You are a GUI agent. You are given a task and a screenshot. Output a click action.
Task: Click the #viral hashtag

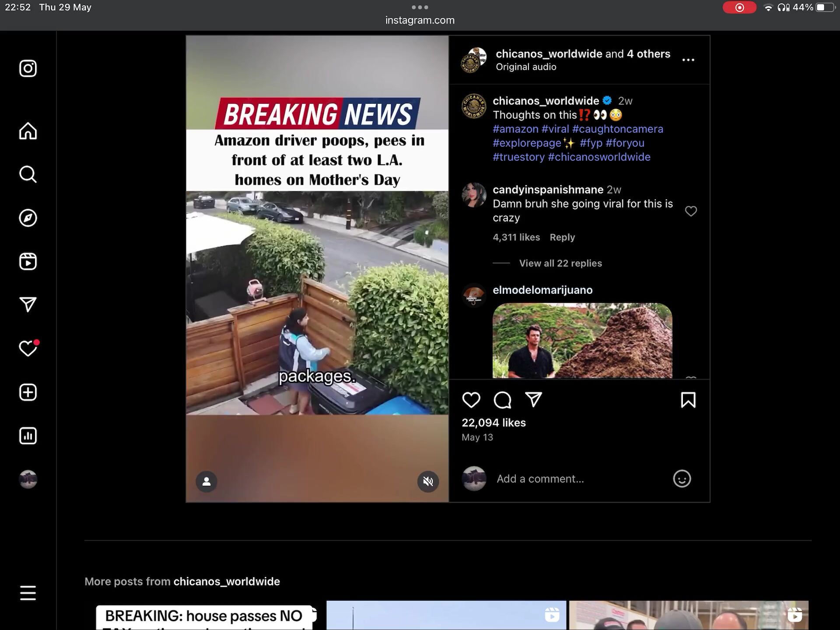pos(555,129)
